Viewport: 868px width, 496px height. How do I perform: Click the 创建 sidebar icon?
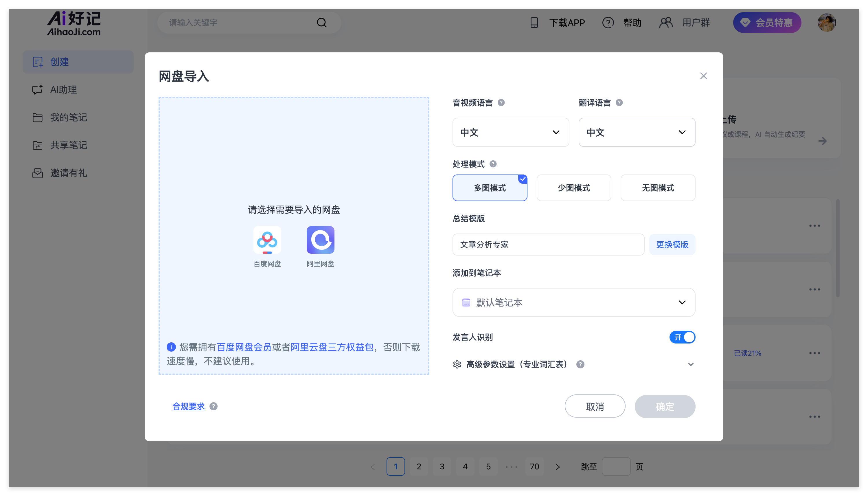click(37, 62)
